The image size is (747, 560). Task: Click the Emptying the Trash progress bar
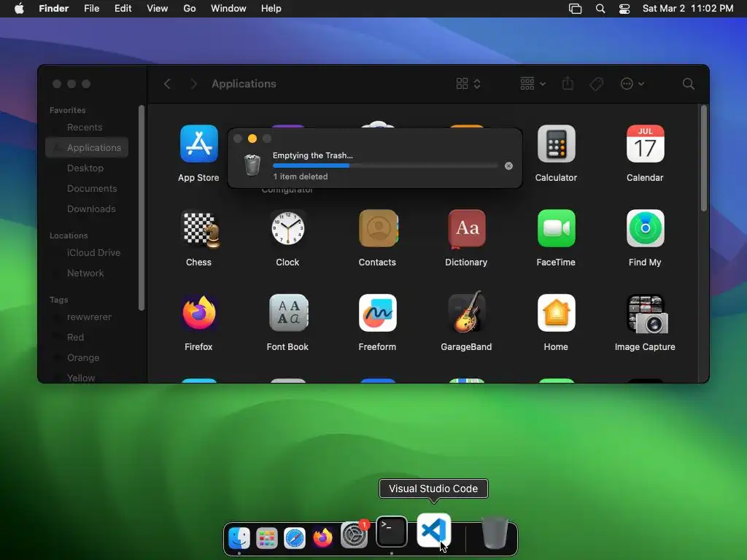tap(385, 166)
